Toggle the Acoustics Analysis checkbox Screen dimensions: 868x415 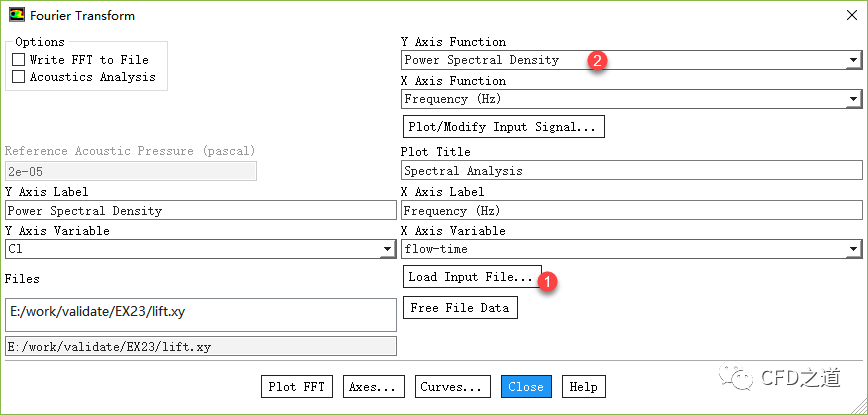coord(18,77)
